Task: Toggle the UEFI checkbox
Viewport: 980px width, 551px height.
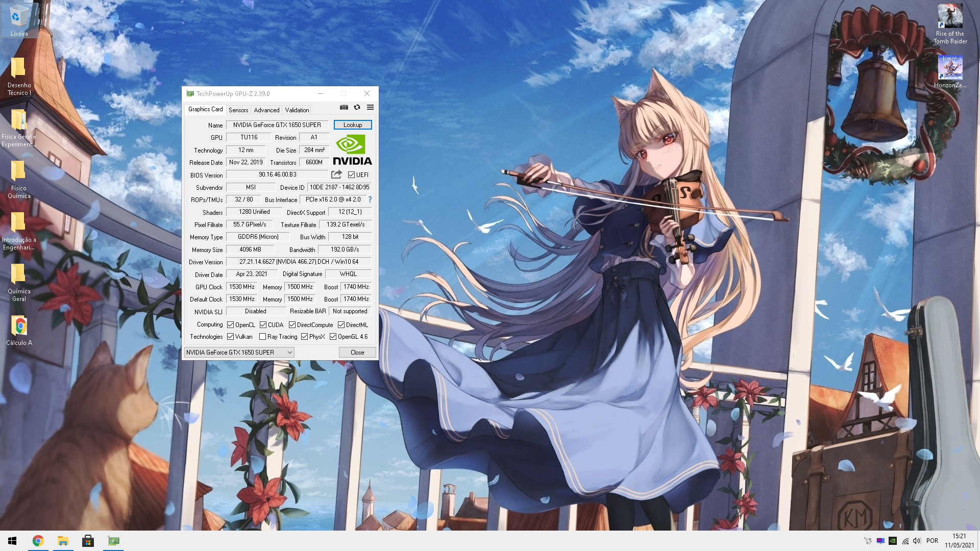Action: coord(351,174)
